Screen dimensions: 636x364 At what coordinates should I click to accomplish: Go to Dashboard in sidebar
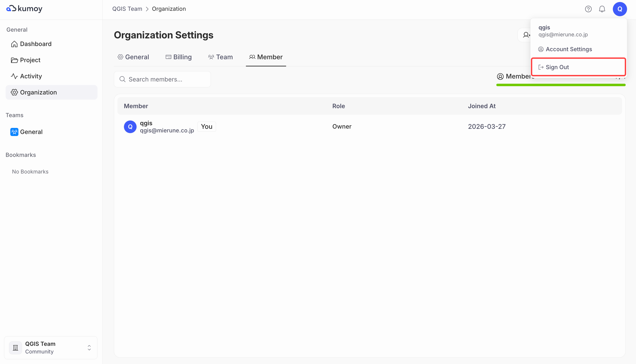[35, 44]
